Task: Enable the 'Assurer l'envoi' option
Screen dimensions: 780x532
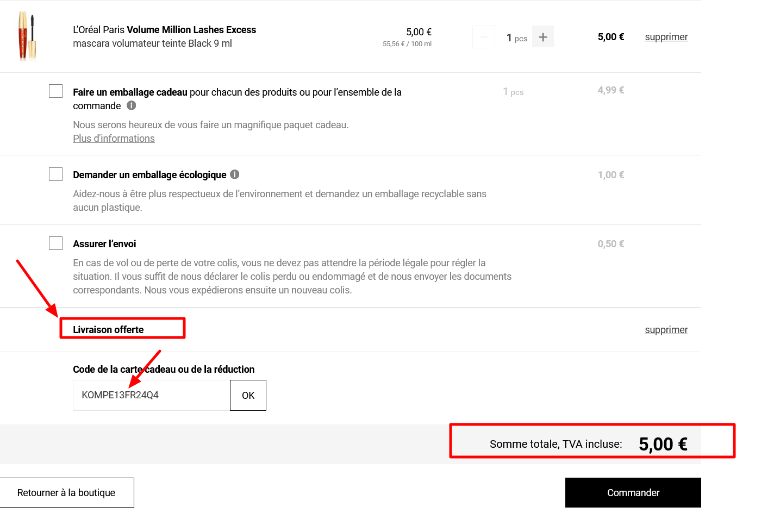Action: click(55, 243)
